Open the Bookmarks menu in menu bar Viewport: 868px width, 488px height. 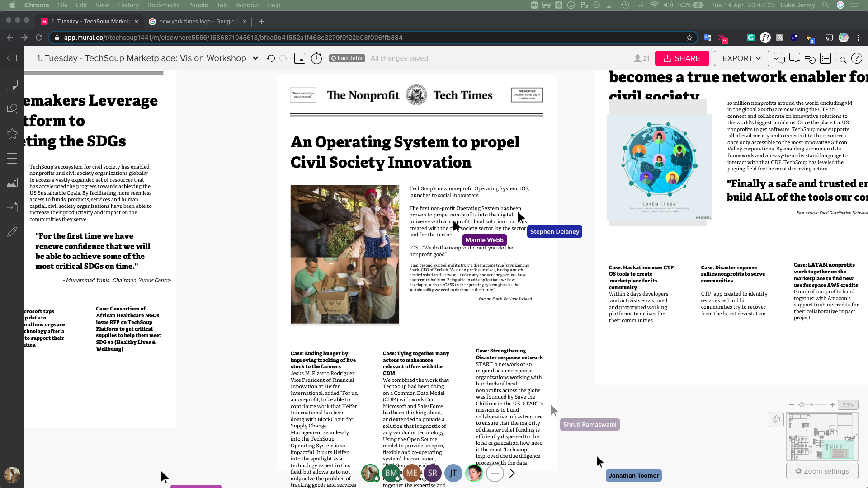coord(163,5)
